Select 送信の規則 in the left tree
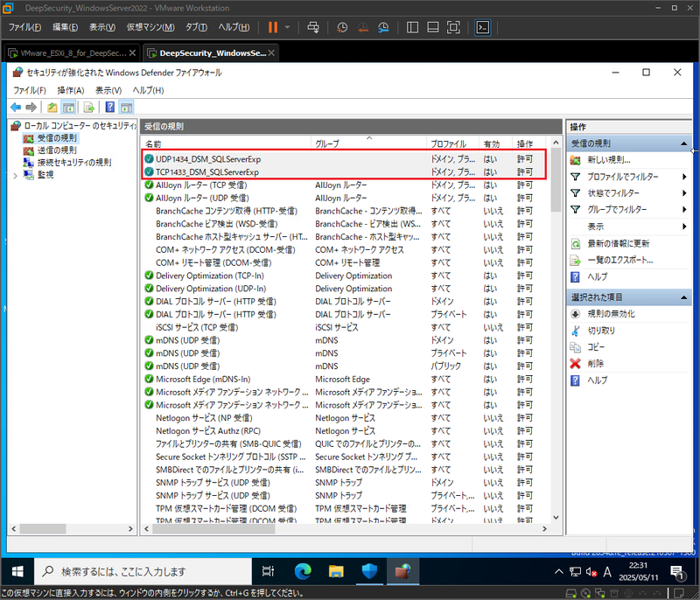This screenshot has width=700, height=600. pos(57,150)
